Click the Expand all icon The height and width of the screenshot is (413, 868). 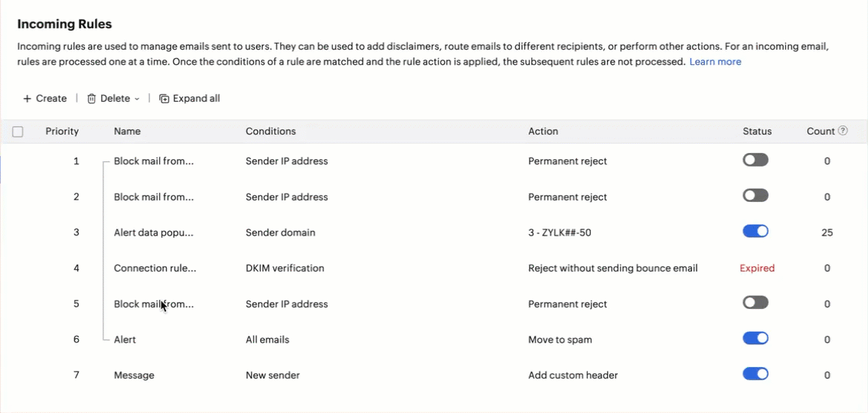[164, 99]
